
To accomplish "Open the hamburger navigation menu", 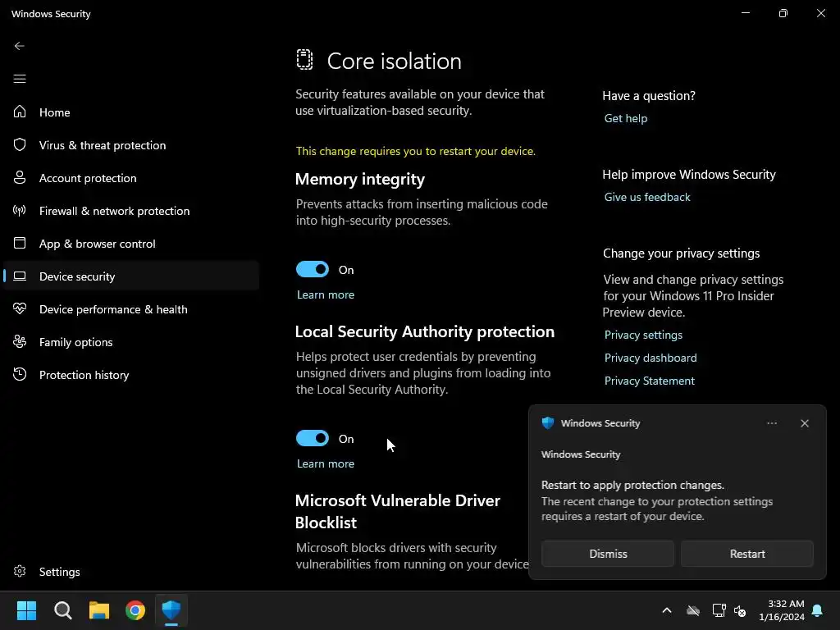I will pyautogui.click(x=20, y=79).
